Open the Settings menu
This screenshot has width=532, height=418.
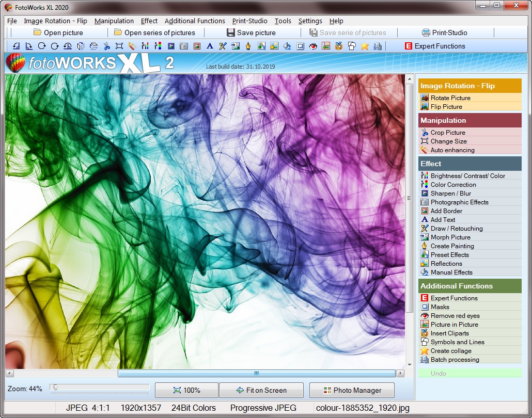point(310,21)
